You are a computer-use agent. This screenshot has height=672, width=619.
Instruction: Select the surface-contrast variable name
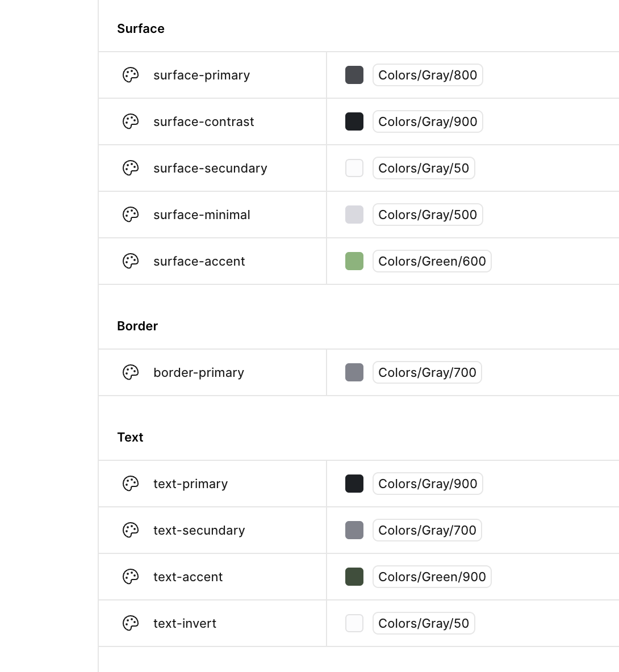click(x=203, y=121)
